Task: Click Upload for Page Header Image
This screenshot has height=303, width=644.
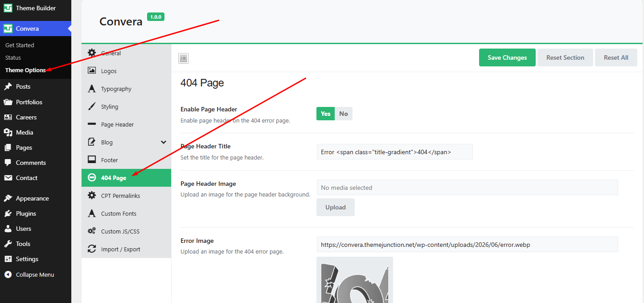Action: [336, 207]
